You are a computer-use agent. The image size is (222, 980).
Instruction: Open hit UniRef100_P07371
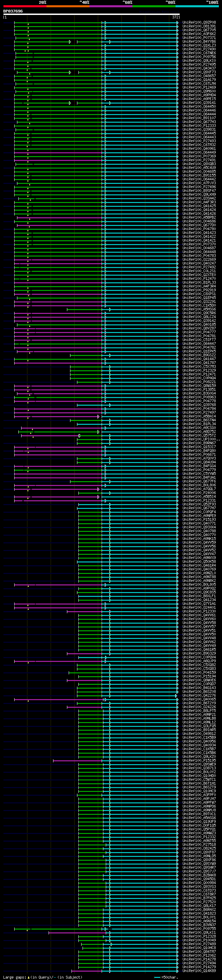(x=199, y=38)
